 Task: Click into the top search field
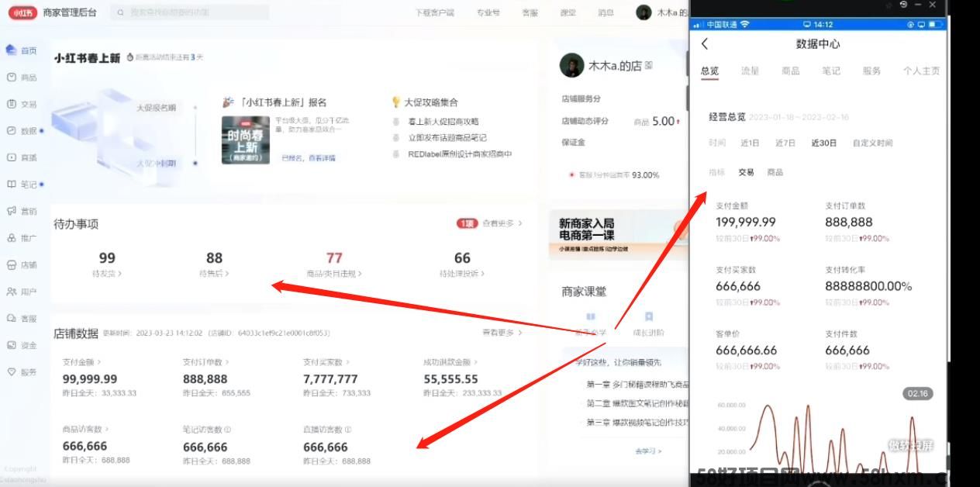pyautogui.click(x=190, y=12)
